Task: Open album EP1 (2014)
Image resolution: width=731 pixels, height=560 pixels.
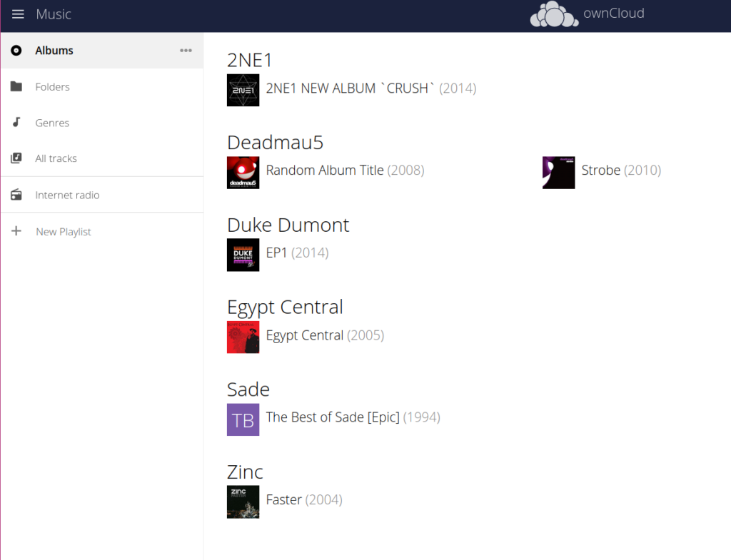Action: tap(298, 253)
